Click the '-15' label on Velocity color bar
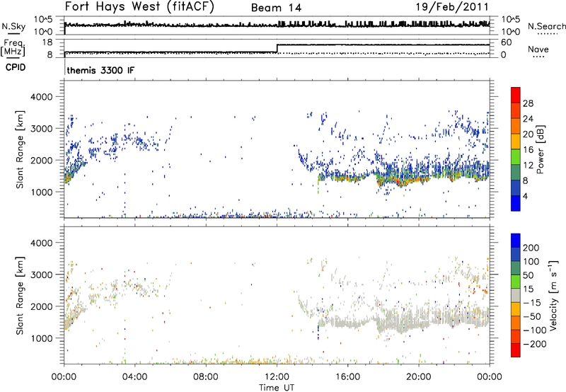The width and height of the screenshot is (566, 392). 532,303
